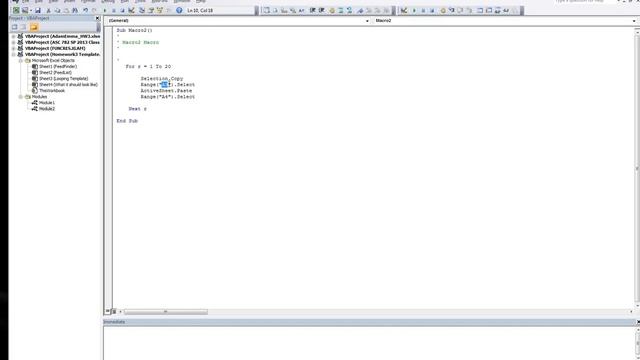
Task: Click the 'Selection.Copy' code line
Action: coord(162,78)
